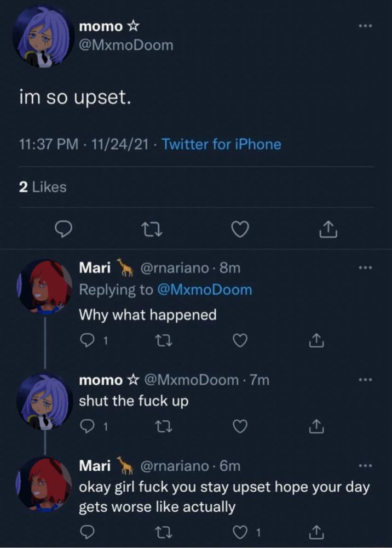The height and width of the screenshot is (548, 392).
Task: View the 2 Likes list
Action: (43, 187)
